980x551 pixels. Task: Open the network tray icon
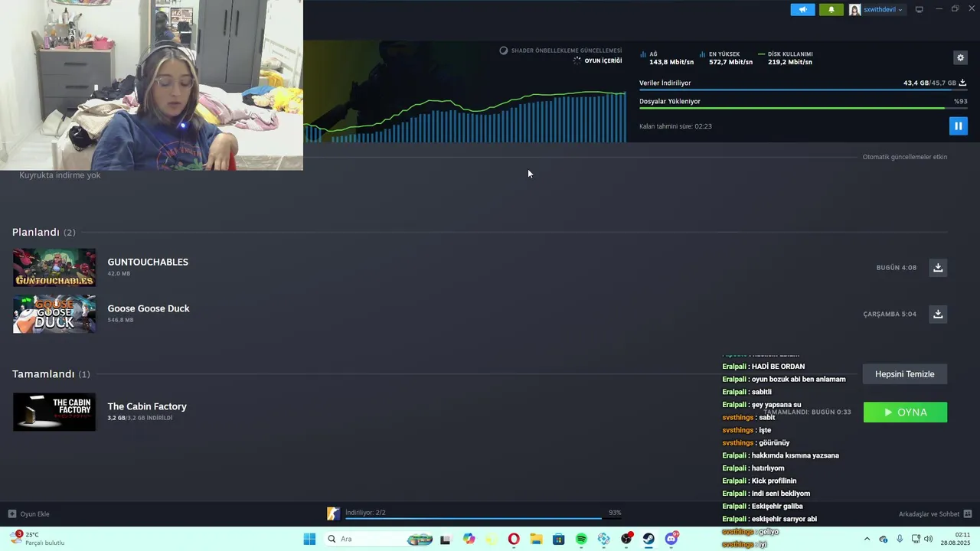916,539
